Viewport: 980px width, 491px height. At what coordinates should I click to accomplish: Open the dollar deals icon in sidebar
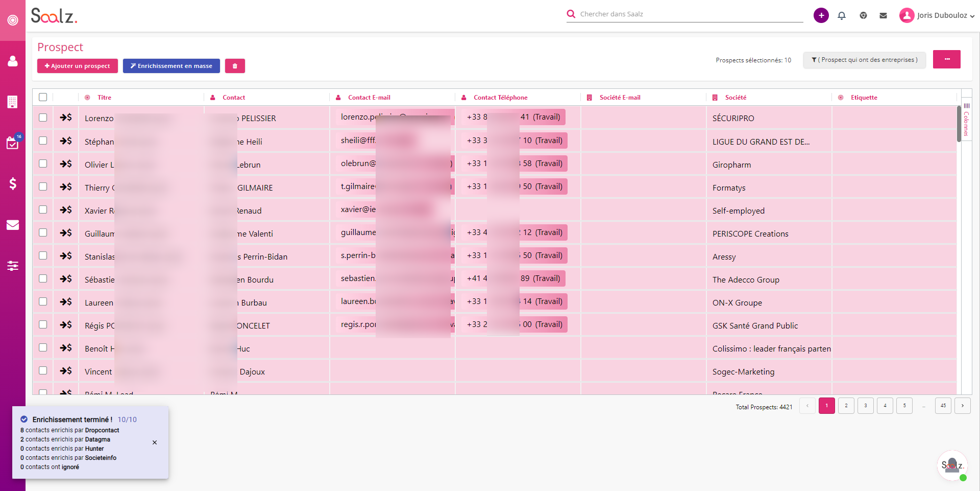(x=13, y=183)
